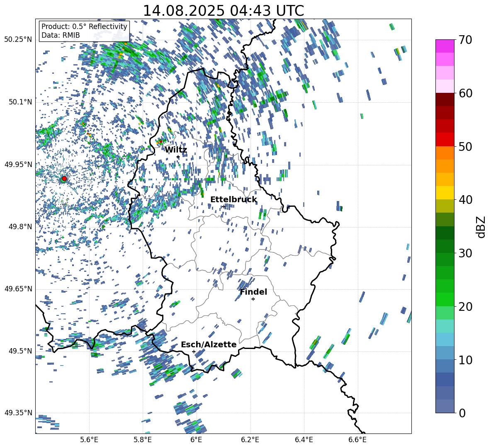Click the 6.4°E longitude label

304,440
